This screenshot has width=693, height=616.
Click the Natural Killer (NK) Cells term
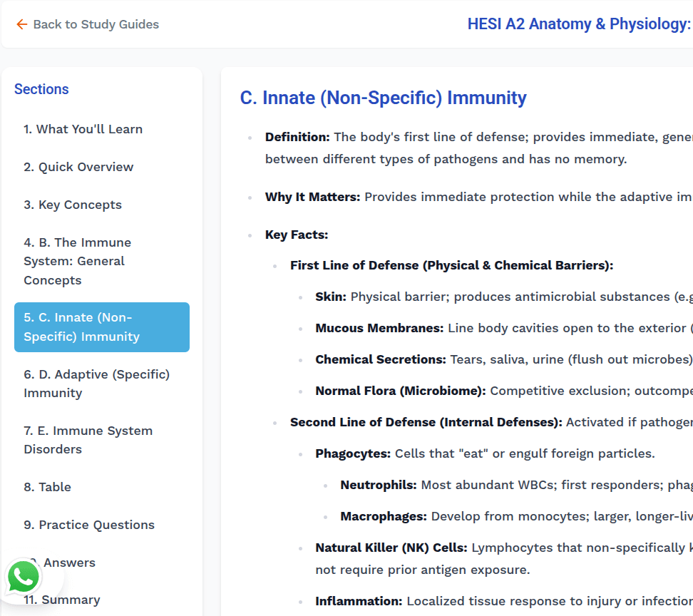tap(391, 548)
